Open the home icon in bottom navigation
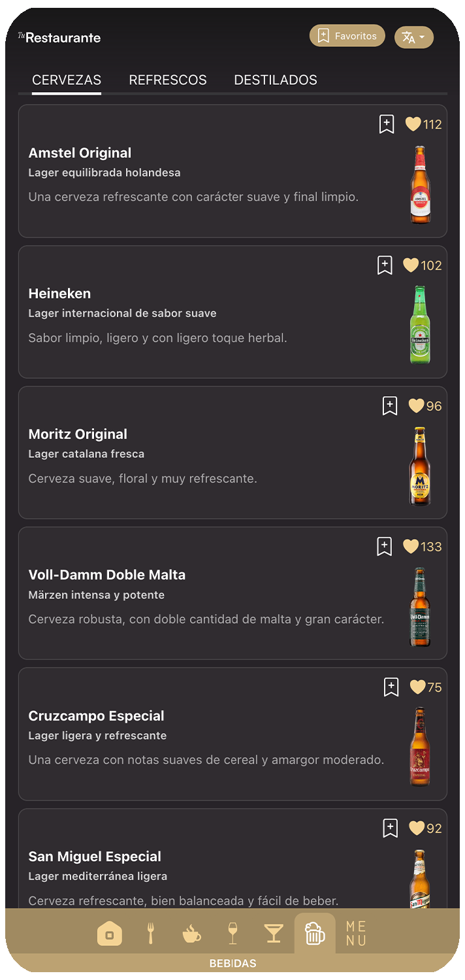 pos(110,934)
